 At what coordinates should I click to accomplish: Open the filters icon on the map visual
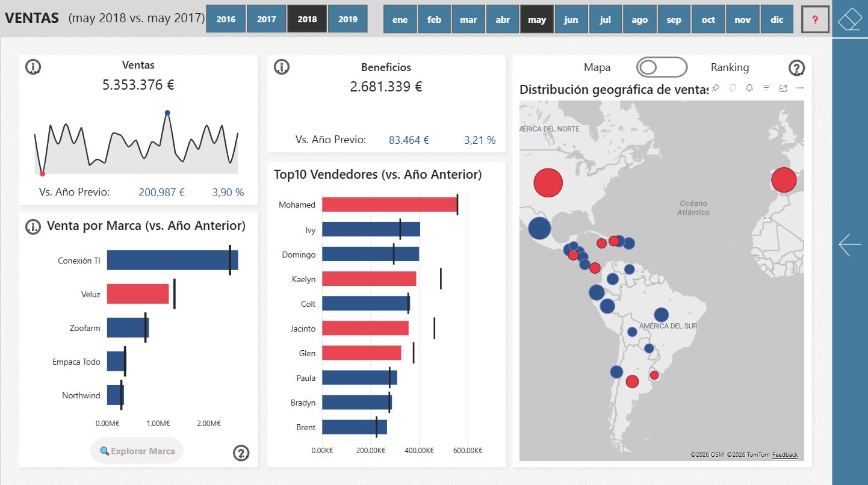(x=766, y=88)
